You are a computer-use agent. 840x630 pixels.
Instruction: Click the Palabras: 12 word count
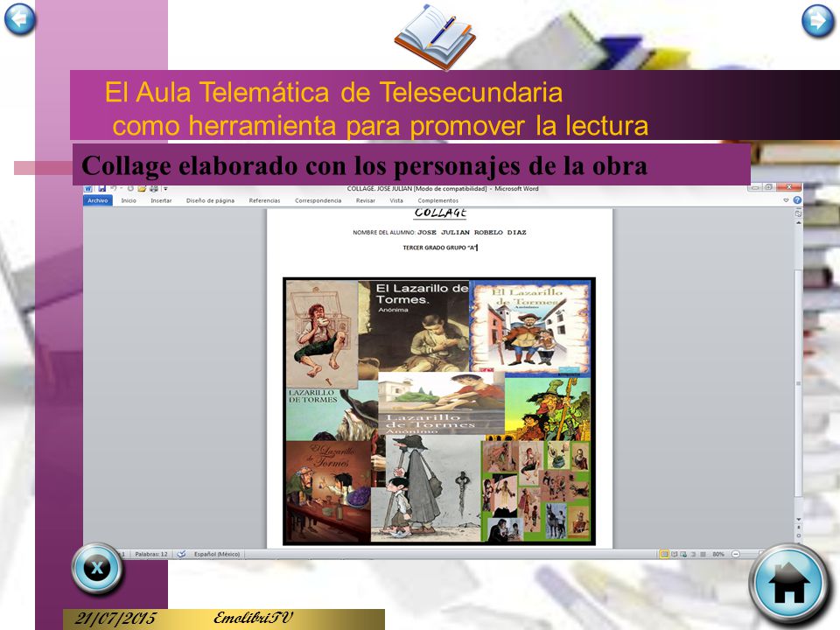pos(151,554)
